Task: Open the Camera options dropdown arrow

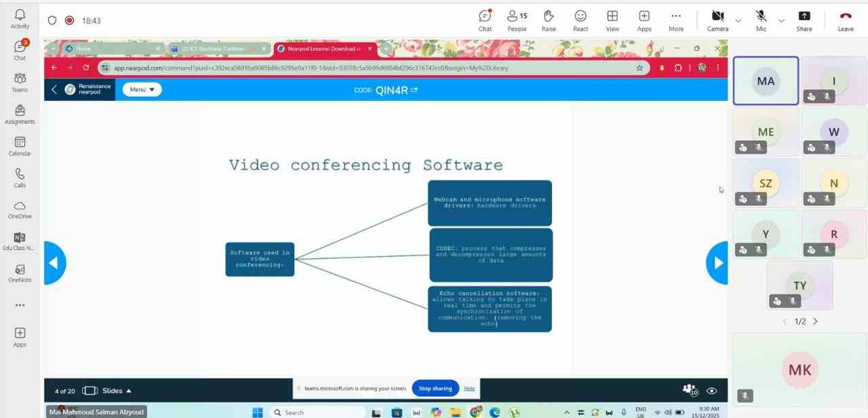Action: pos(738,21)
